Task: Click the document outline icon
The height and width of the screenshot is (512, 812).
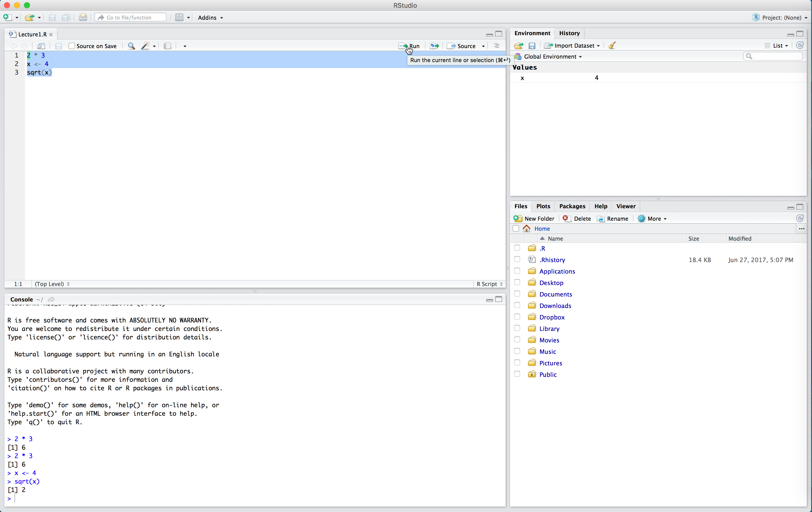Action: coord(496,46)
